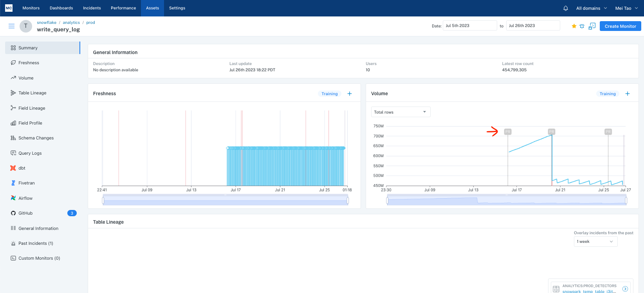This screenshot has height=293, width=644.
Task: Click the Freshness chart range slider
Action: 225,201
